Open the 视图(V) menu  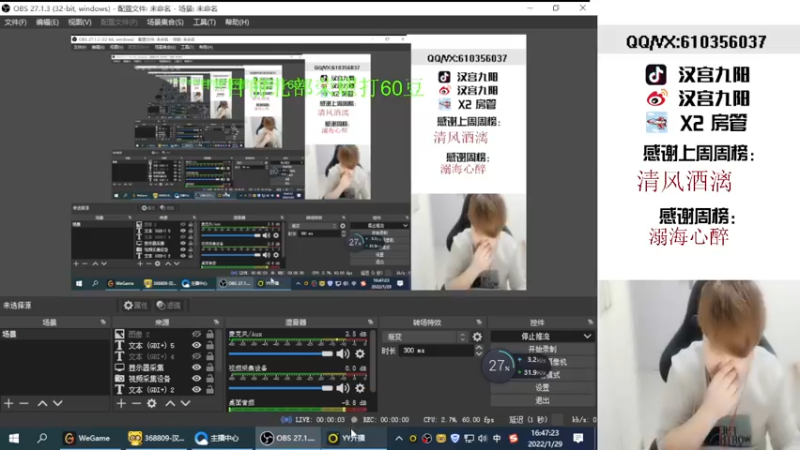[80, 22]
